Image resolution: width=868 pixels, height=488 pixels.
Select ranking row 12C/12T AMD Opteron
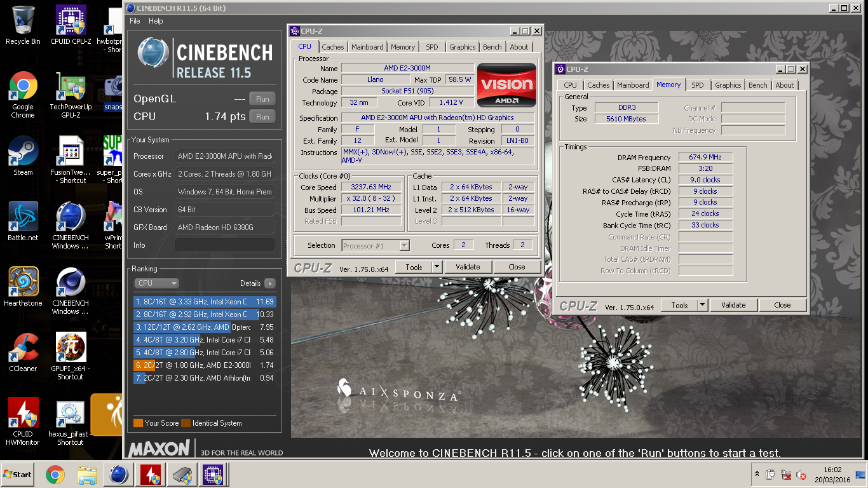(205, 327)
